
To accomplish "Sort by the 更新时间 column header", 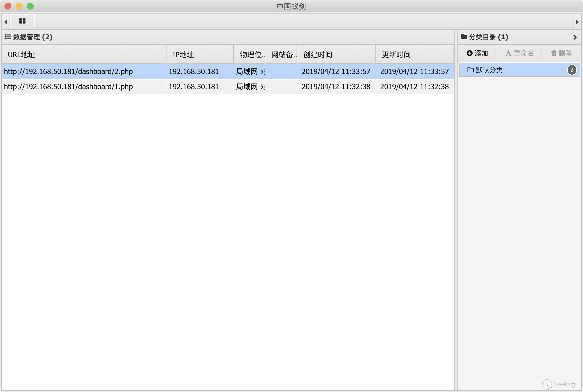I will (415, 55).
